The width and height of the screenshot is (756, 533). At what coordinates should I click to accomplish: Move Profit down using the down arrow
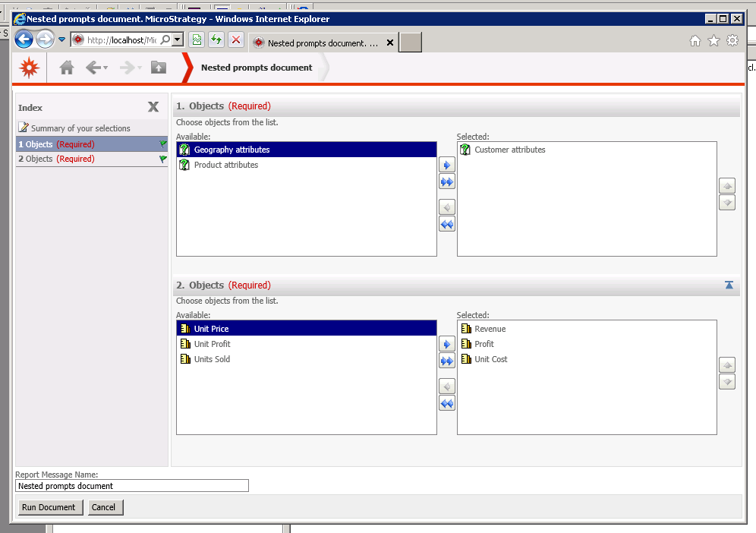pyautogui.click(x=727, y=381)
